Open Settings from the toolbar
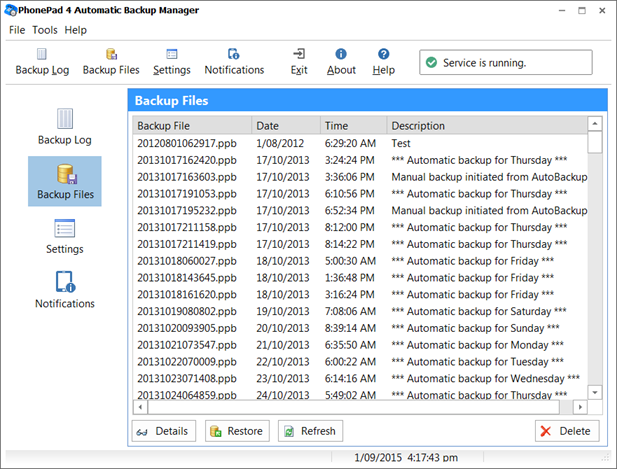The image size is (617, 469). point(172,62)
